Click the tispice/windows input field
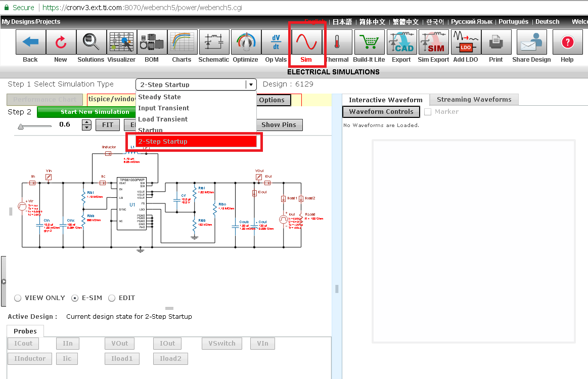 111,100
